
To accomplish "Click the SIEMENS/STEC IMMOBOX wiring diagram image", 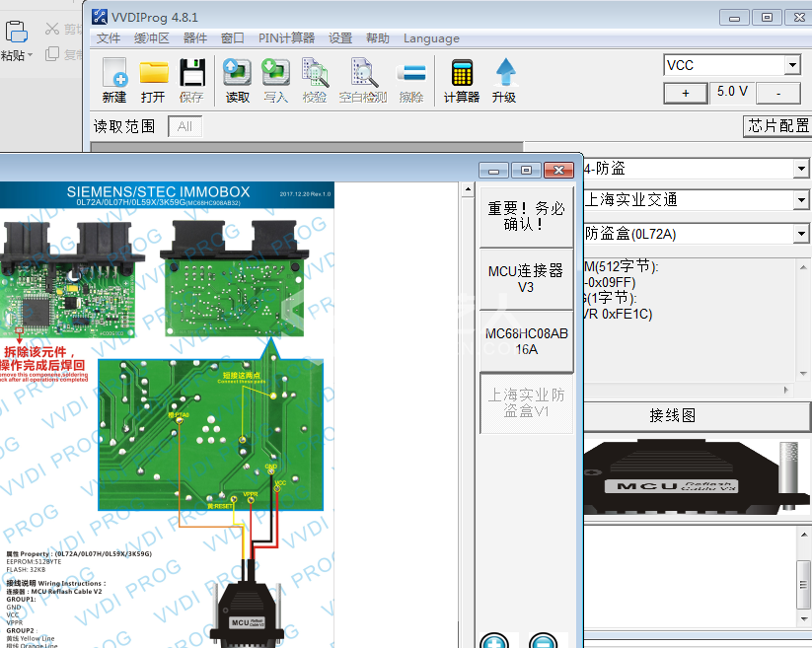I will (x=168, y=414).
